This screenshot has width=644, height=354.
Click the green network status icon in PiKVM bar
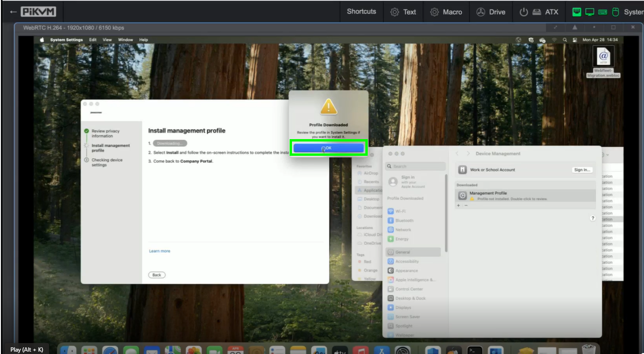(x=577, y=12)
